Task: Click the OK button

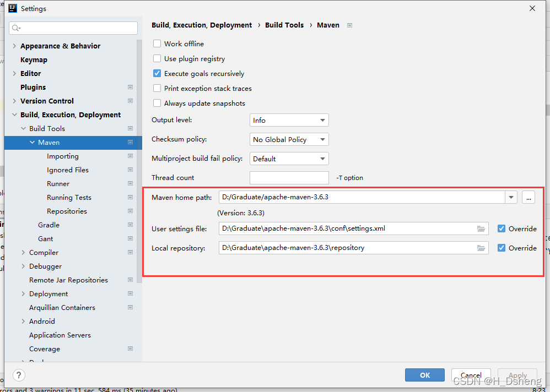Action: [425, 375]
